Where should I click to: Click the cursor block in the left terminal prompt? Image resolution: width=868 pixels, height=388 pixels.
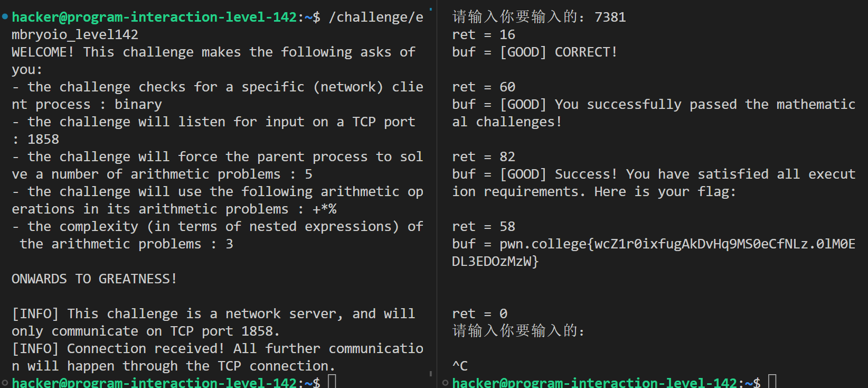tap(332, 381)
